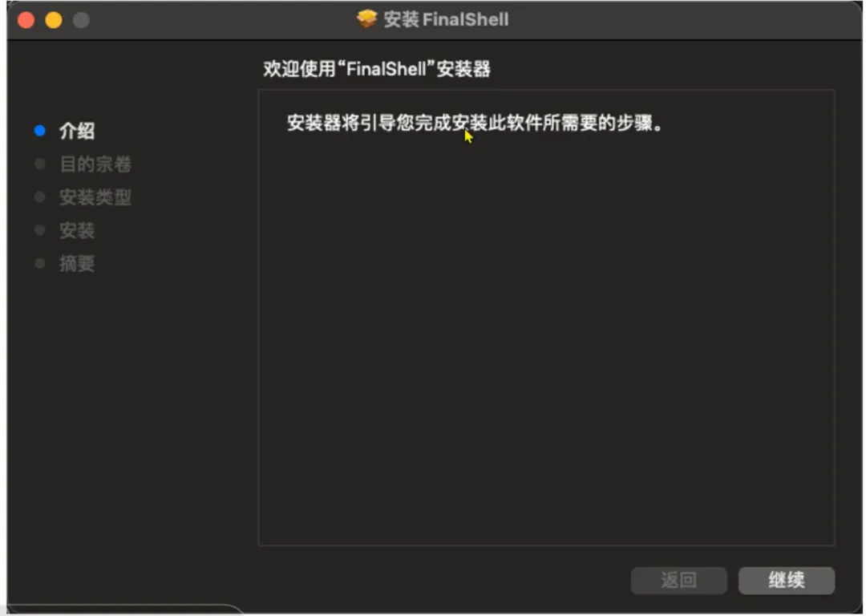
Task: Click the package box icon in title bar
Action: [x=366, y=18]
